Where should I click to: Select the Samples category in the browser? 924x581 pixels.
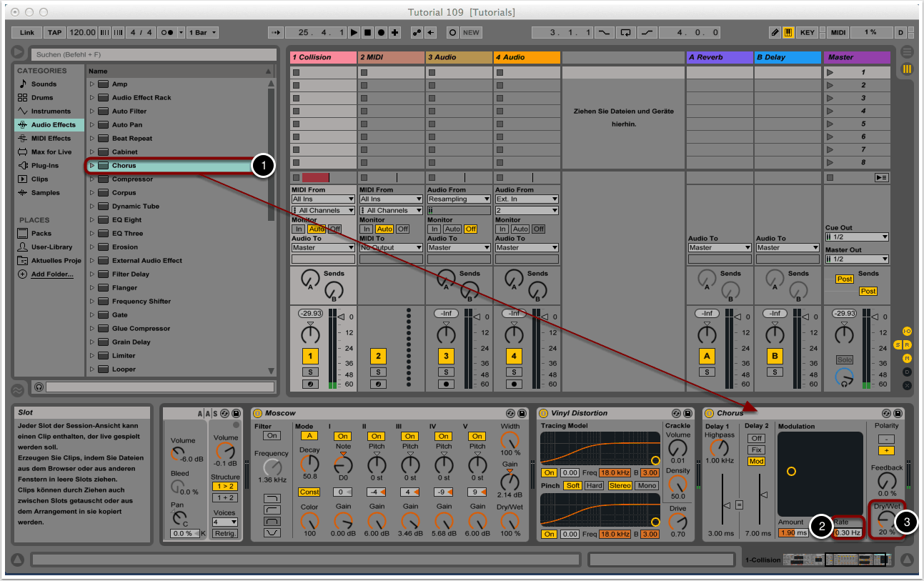pos(45,193)
